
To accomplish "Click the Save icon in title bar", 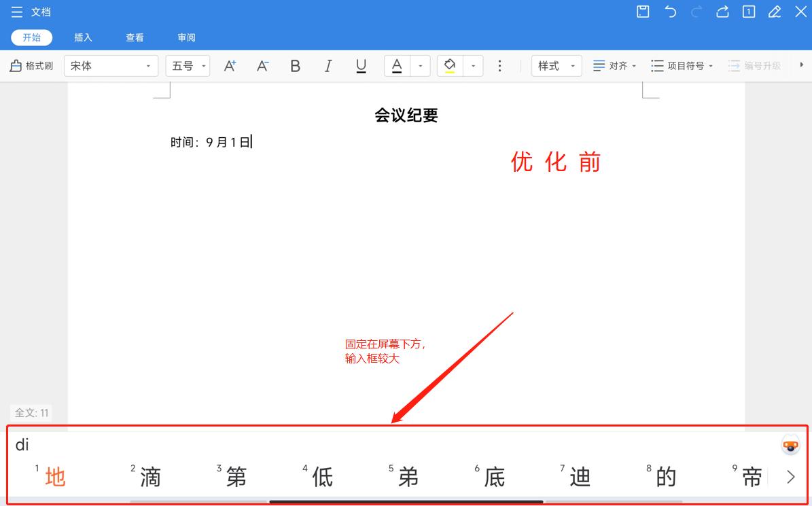I will [642, 12].
